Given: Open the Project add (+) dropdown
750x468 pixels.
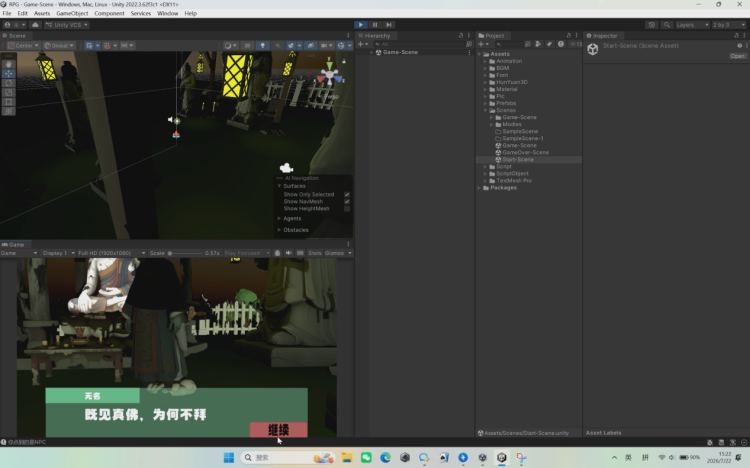Looking at the screenshot, I should pyautogui.click(x=484, y=44).
